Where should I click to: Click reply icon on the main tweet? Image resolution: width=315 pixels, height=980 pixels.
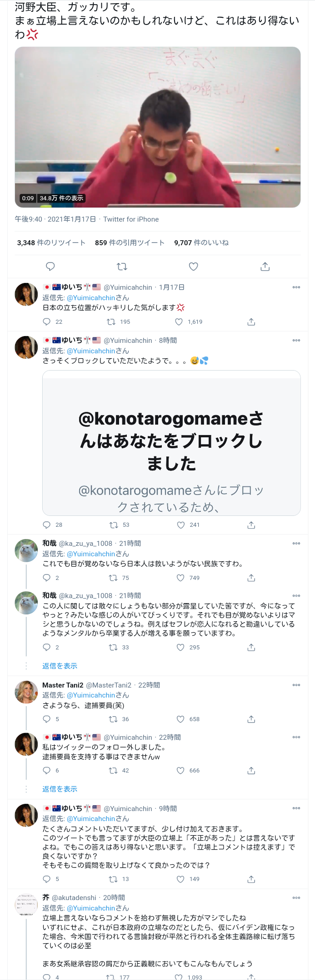pos(50,267)
